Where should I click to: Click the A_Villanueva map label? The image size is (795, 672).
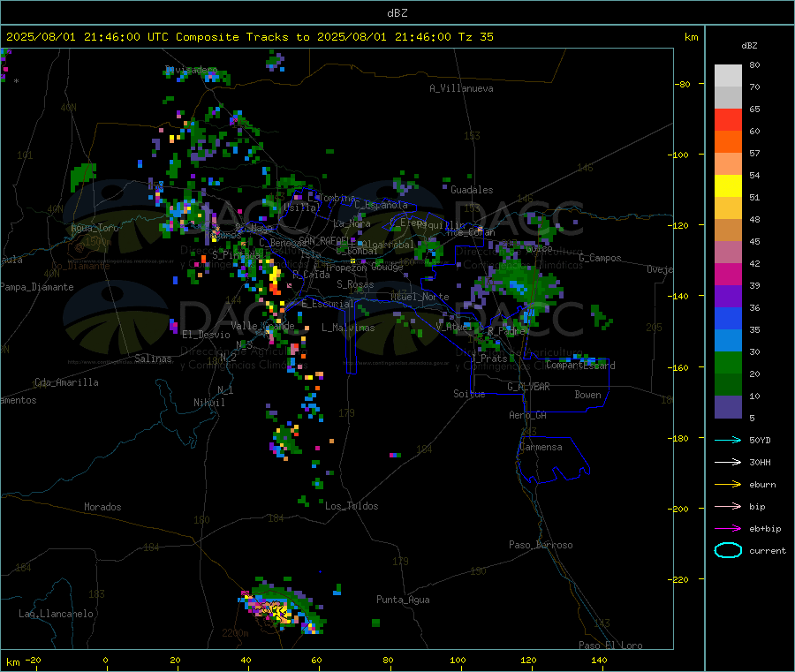tap(461, 88)
